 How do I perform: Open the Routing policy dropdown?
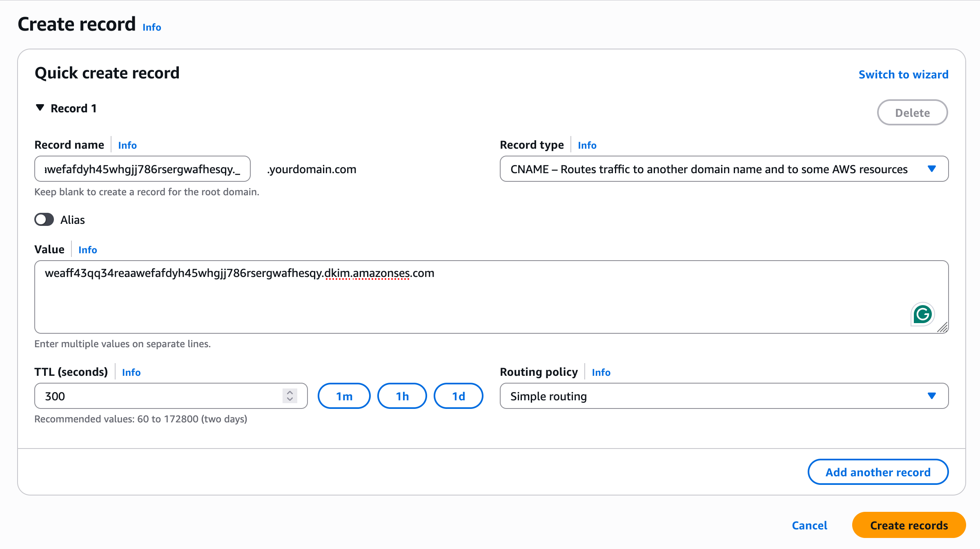[724, 396]
